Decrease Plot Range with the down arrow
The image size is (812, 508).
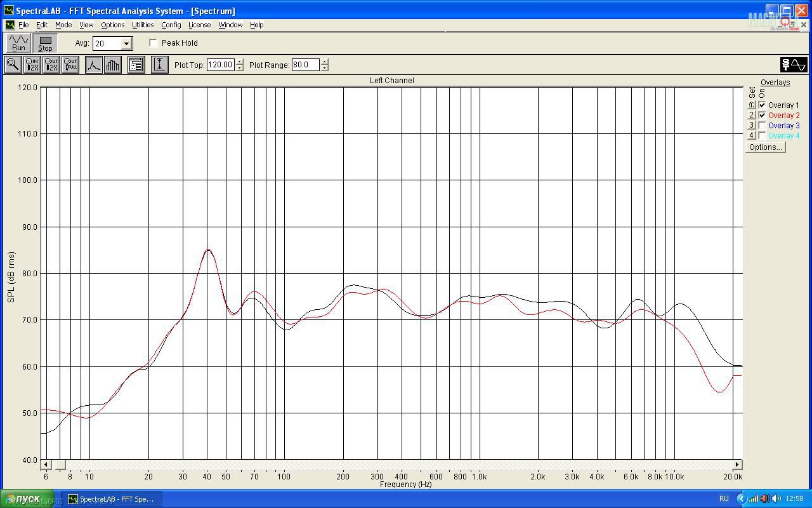coord(325,68)
